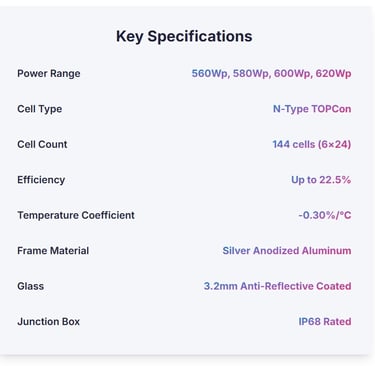Select the Efficiency label
375x366 pixels.
(41, 180)
